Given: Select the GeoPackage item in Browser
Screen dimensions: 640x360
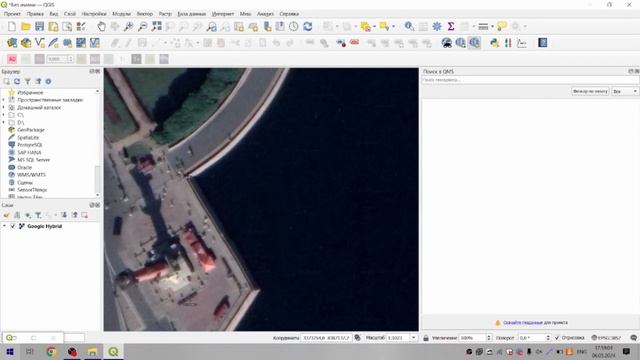Looking at the screenshot, I should (x=31, y=130).
